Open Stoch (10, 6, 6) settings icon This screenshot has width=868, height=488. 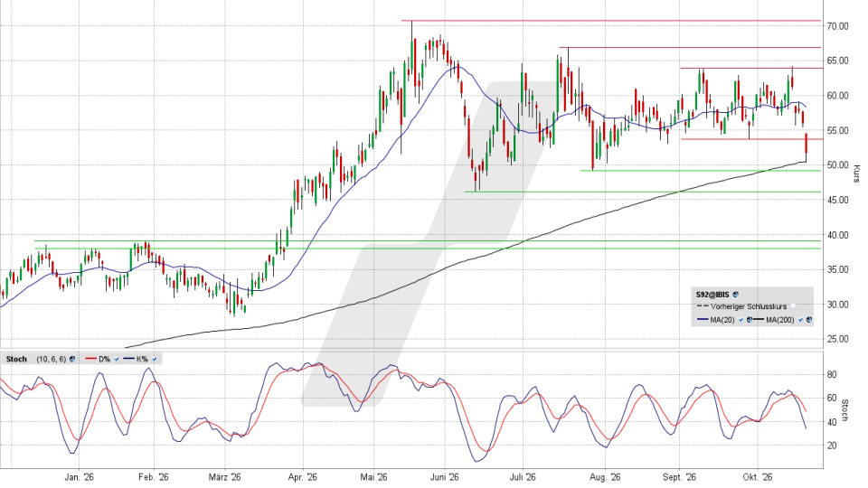(72, 359)
